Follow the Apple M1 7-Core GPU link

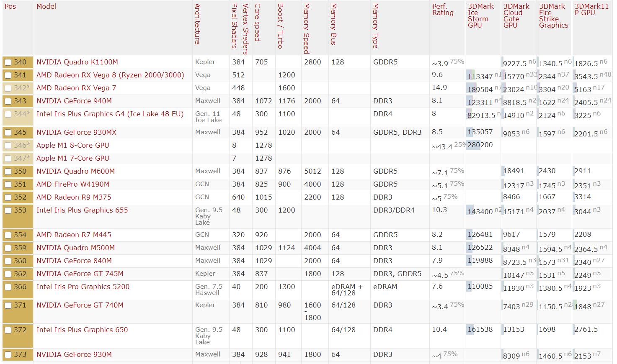(x=72, y=158)
